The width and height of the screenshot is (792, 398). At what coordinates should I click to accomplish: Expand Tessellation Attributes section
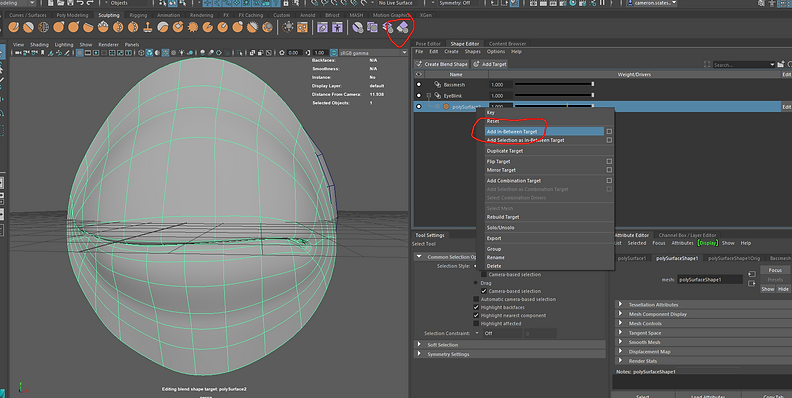click(x=620, y=305)
